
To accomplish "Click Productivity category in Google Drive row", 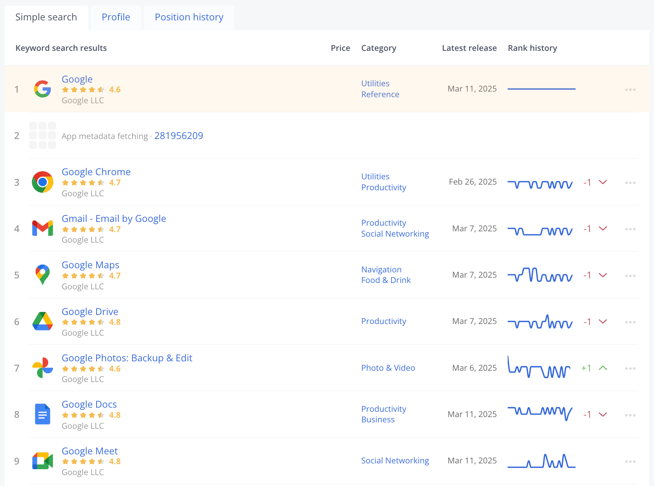I will (x=384, y=321).
